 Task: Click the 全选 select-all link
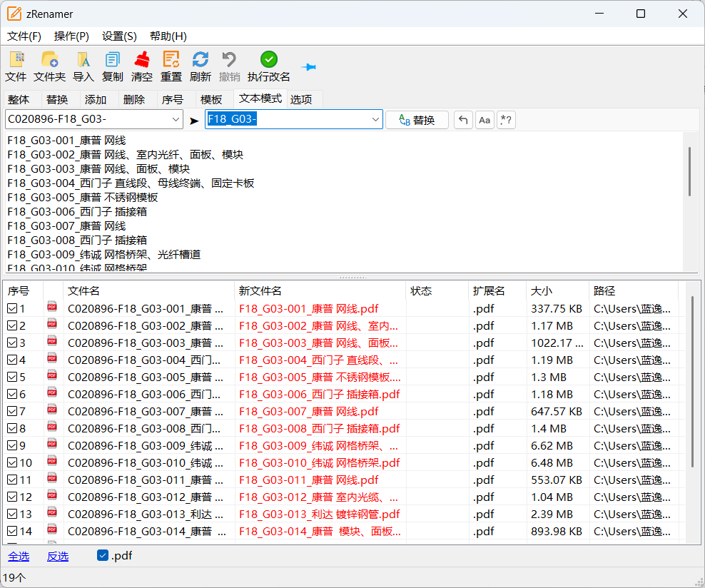click(19, 555)
